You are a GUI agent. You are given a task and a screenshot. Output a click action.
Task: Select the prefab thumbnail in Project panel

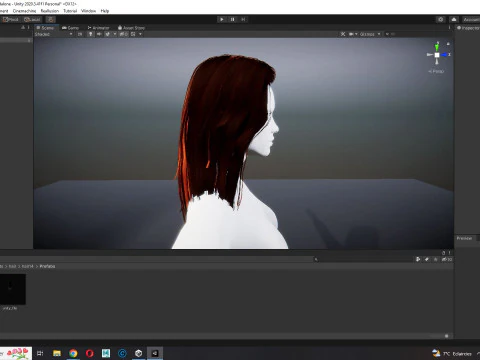(x=13, y=289)
